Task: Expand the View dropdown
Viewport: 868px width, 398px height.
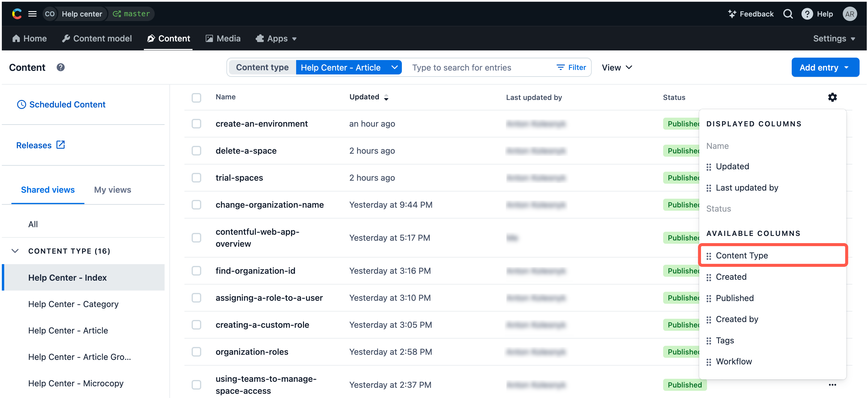Action: [617, 67]
